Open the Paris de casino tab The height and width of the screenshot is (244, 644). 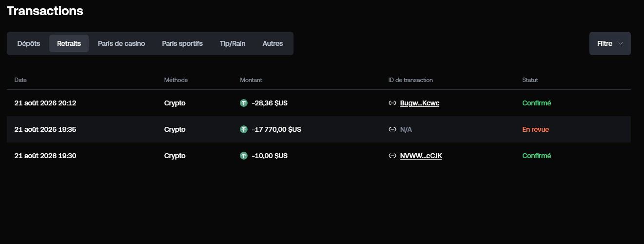121,43
